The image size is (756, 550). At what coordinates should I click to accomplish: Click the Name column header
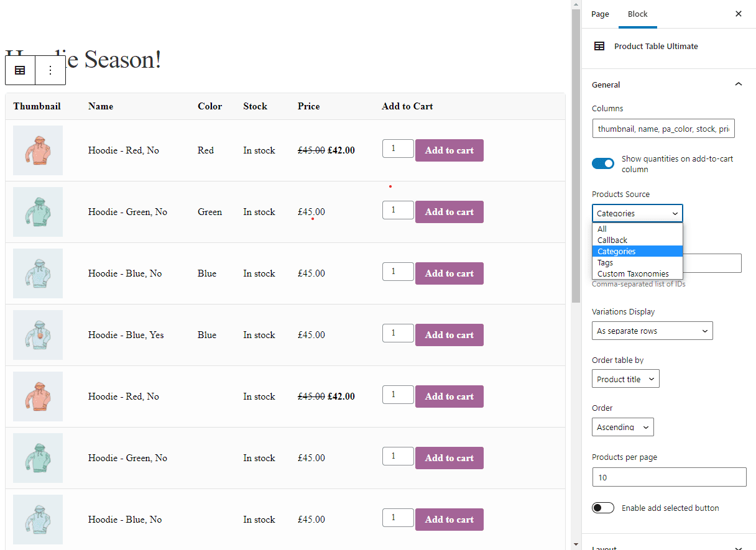(101, 106)
